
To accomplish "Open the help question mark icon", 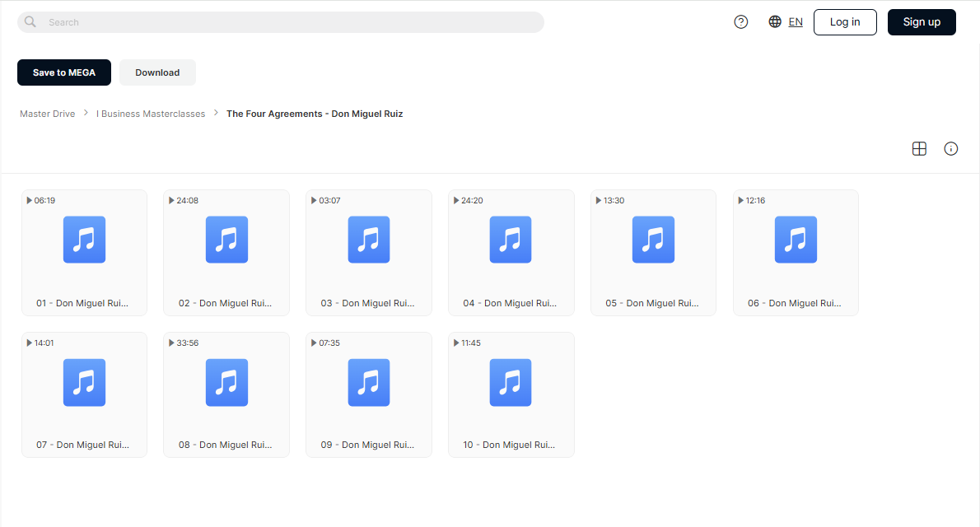I will (x=740, y=22).
